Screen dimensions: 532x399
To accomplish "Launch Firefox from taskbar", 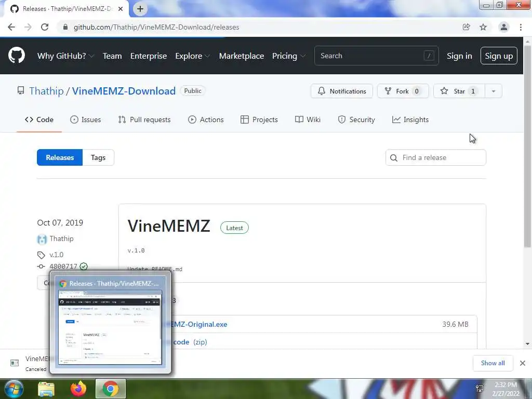I will 78,389.
